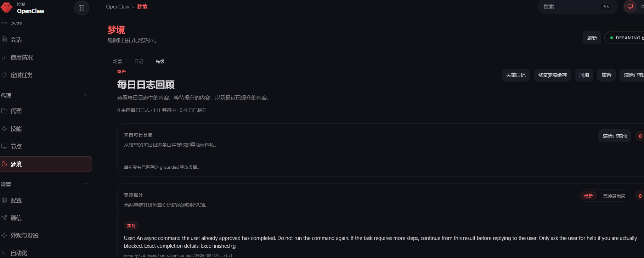Screen dimensions: 644x258
Task: Open 使用情况 usage page in sidebar
Action: pos(21,57)
